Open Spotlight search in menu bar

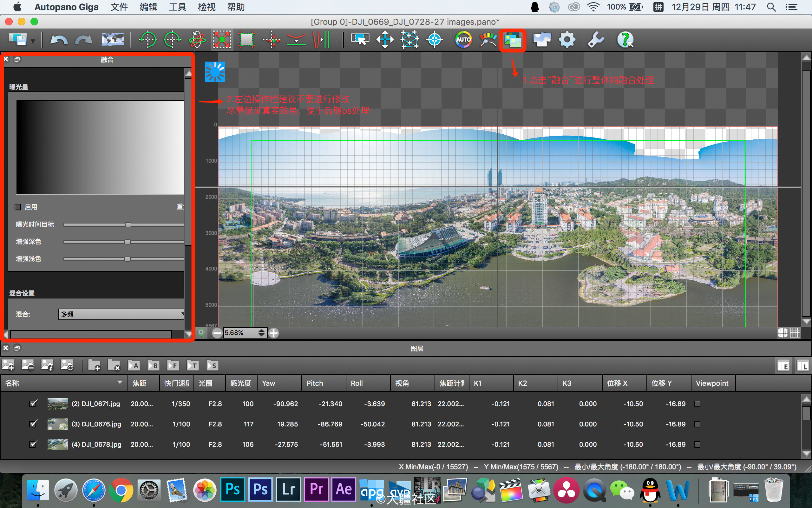pos(771,7)
